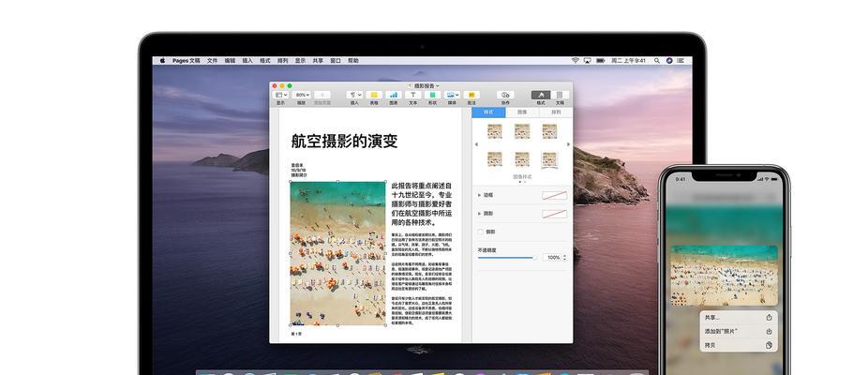This screenshot has width=868, height=375.
Task: Open Spotlight search magnifier icon
Action: pyautogui.click(x=657, y=60)
